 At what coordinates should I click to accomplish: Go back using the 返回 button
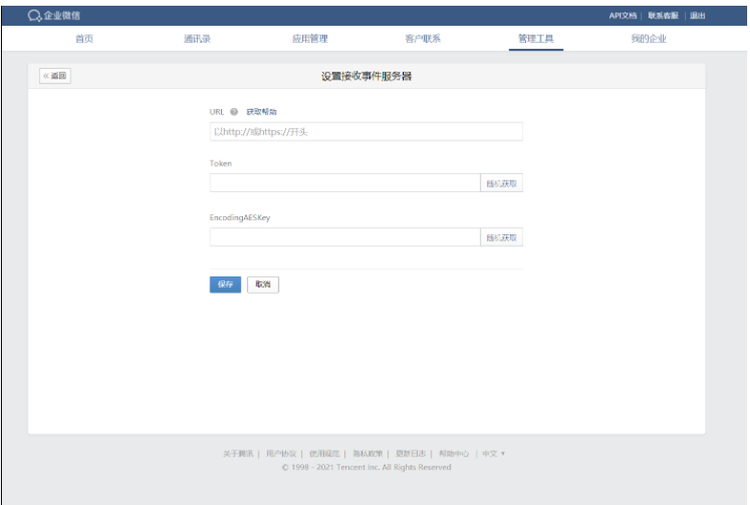55,76
